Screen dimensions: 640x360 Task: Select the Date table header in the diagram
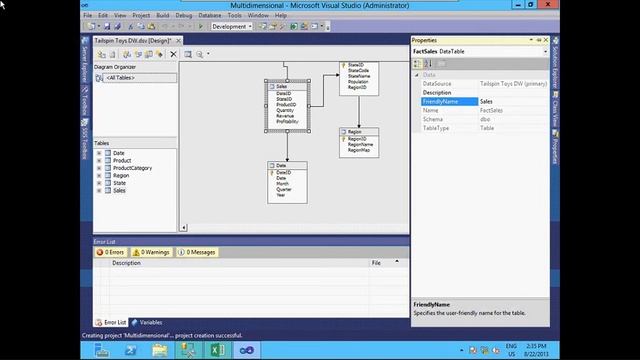pyautogui.click(x=287, y=166)
